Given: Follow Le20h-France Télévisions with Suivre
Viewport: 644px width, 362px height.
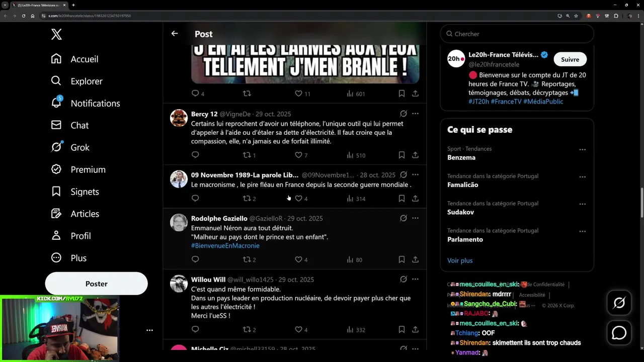Looking at the screenshot, I should (570, 59).
